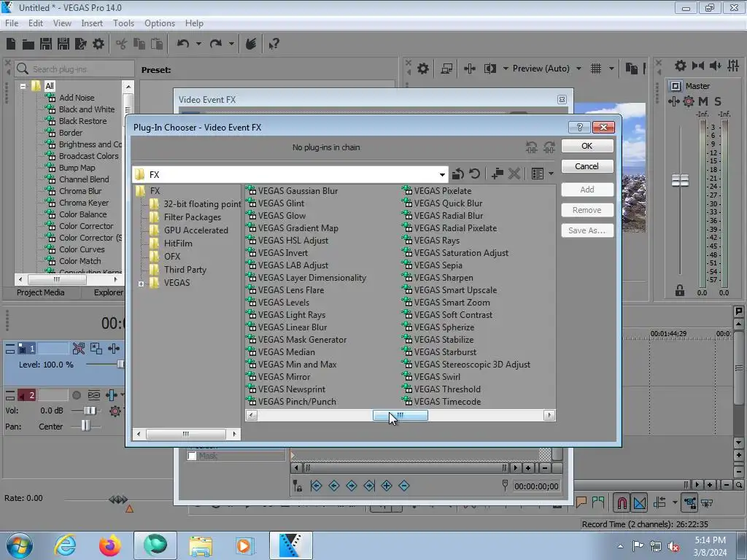Select Chroma Keyer in the plug-ins list

point(84,203)
